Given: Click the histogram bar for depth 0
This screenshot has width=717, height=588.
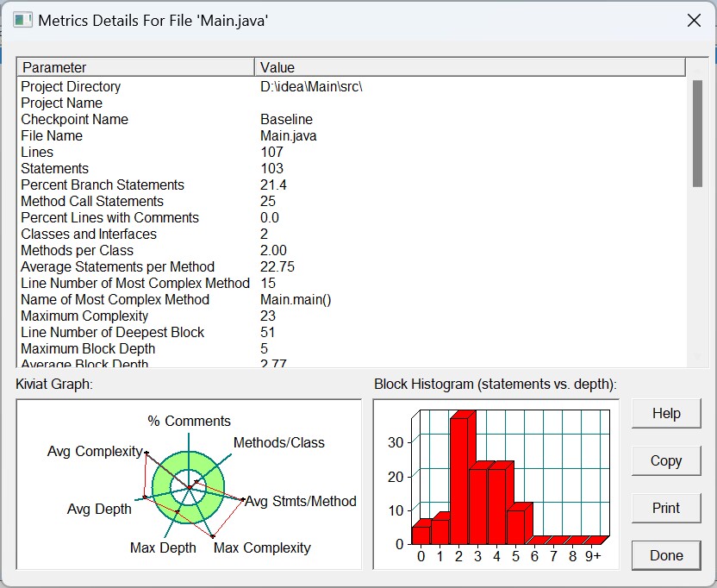Looking at the screenshot, I should pos(421,535).
